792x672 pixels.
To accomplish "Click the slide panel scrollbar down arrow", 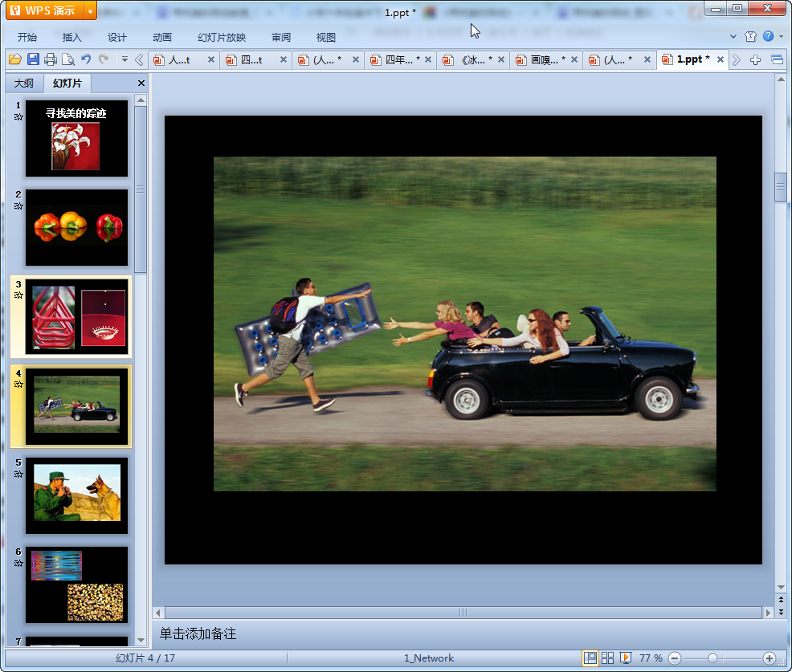I will pyautogui.click(x=141, y=640).
